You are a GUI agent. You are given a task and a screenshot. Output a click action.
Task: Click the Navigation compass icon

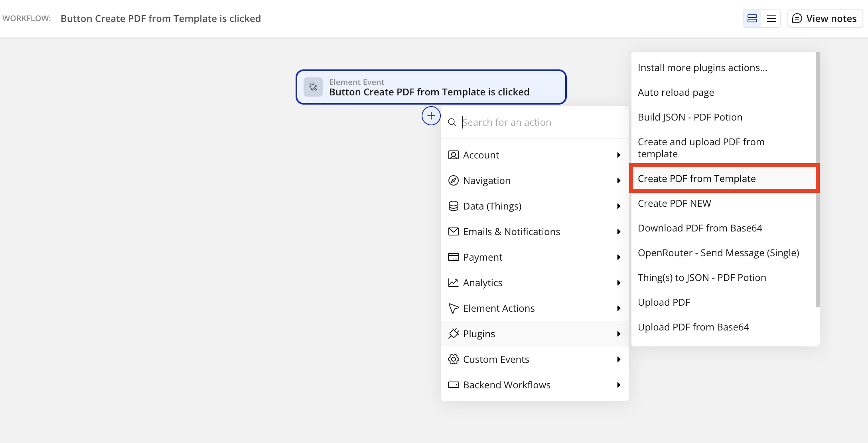point(453,180)
